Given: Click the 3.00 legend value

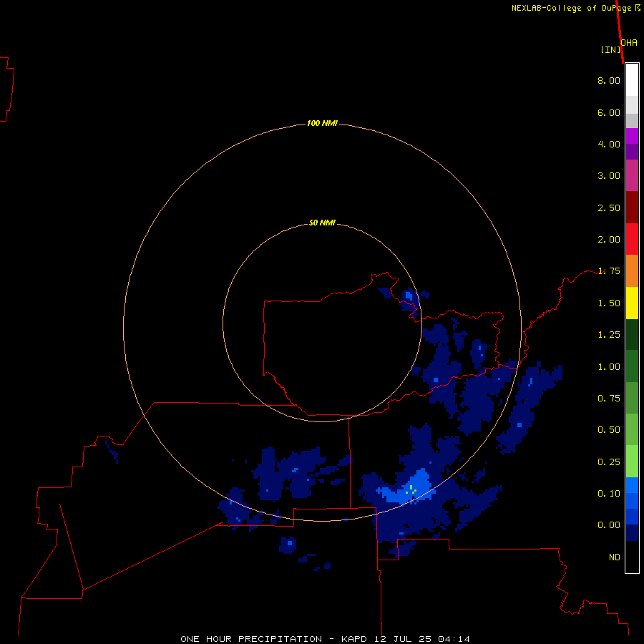Looking at the screenshot, I should click(609, 176).
